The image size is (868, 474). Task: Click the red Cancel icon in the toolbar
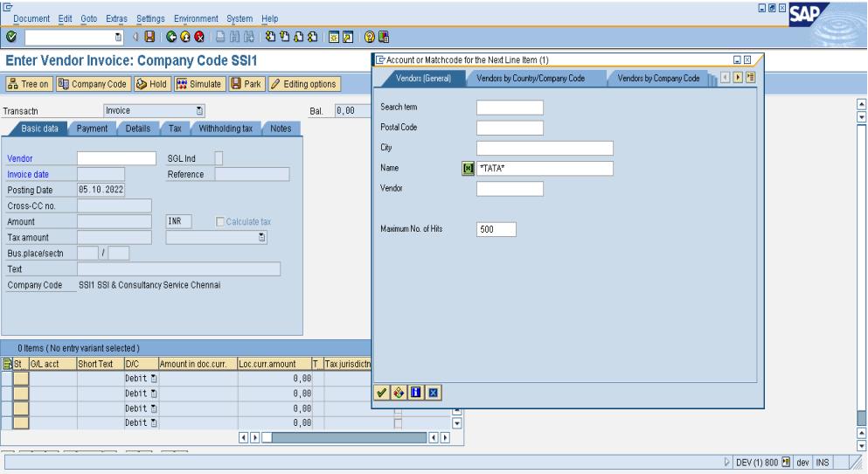click(x=199, y=37)
